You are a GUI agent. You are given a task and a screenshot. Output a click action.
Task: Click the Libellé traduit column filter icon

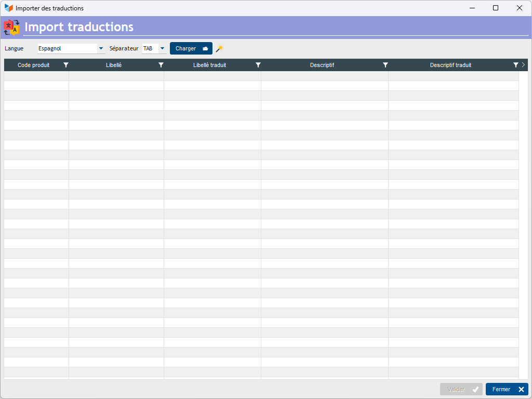258,65
